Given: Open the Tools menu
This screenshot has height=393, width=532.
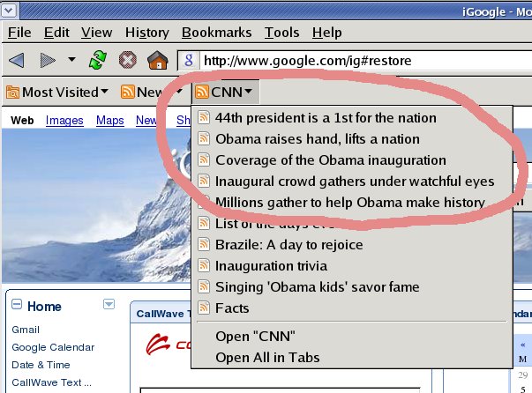Looking at the screenshot, I should [x=282, y=33].
